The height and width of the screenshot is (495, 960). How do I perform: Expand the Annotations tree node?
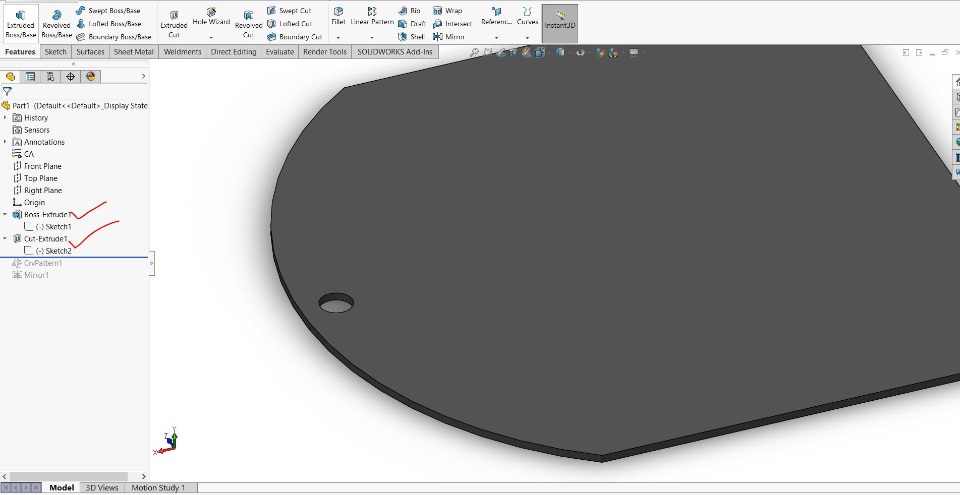[5, 142]
